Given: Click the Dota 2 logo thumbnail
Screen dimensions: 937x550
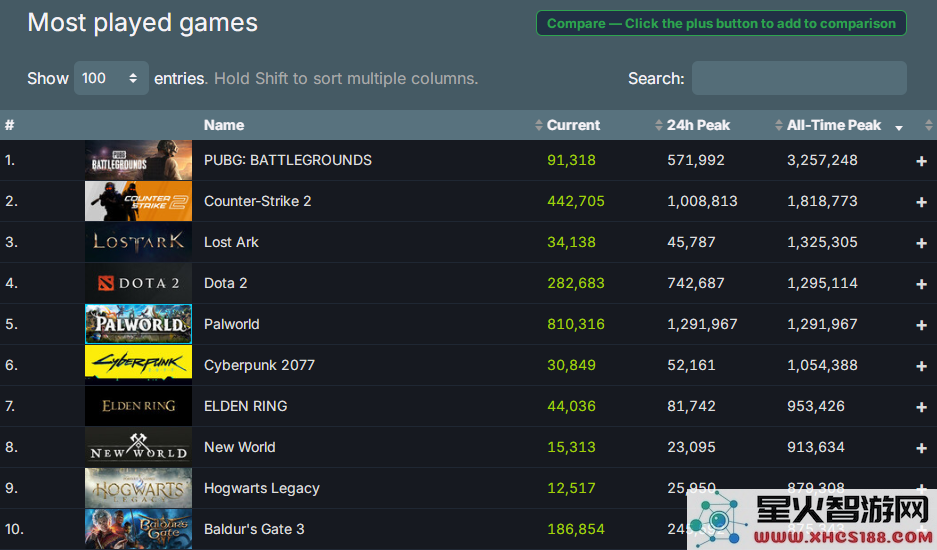Looking at the screenshot, I should (138, 283).
